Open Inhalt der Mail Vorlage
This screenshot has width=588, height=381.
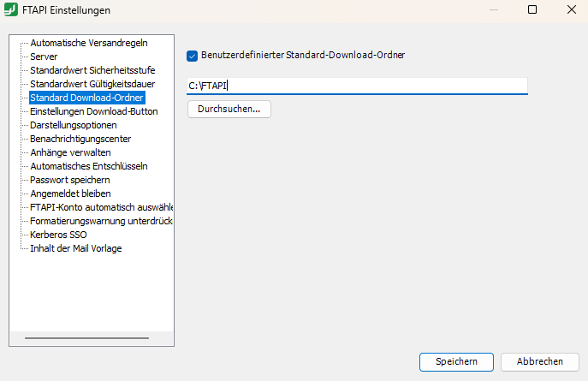point(75,248)
